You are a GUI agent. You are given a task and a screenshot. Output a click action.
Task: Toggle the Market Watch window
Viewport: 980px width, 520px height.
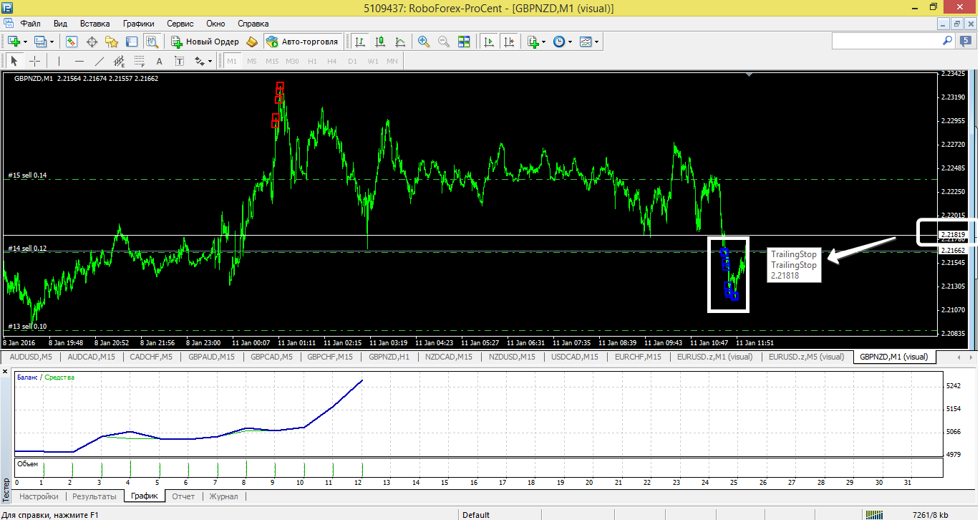72,42
